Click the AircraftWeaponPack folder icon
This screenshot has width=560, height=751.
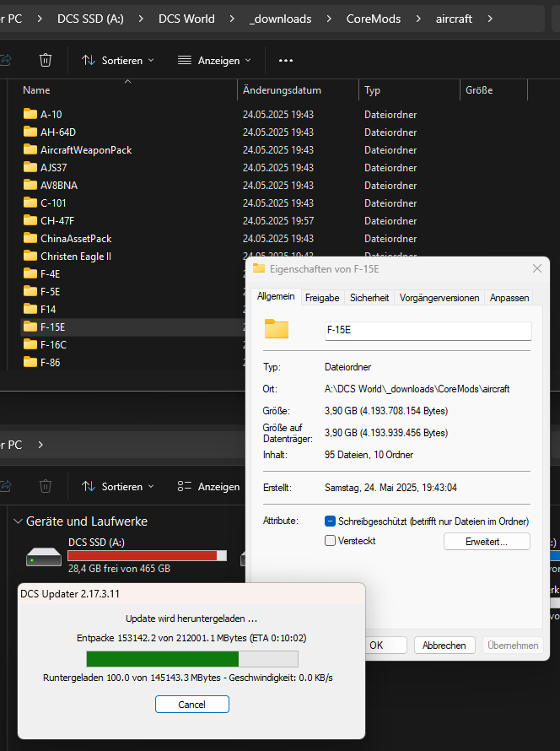(30, 149)
